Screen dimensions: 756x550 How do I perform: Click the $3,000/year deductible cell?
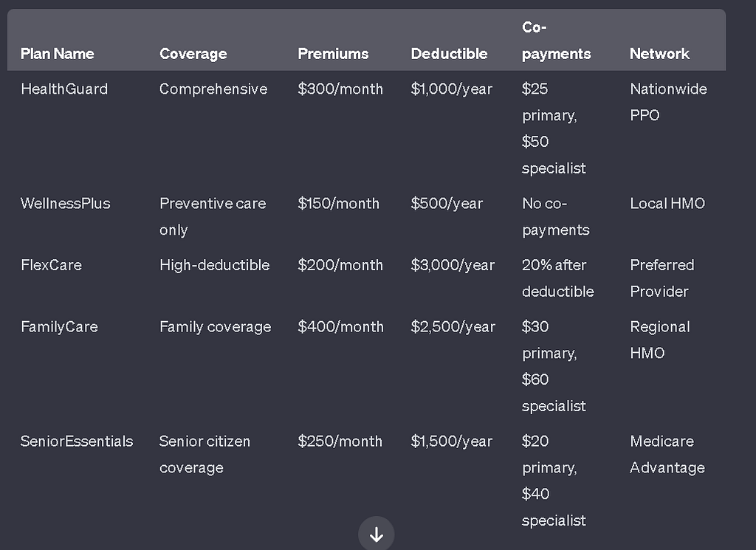[453, 265]
